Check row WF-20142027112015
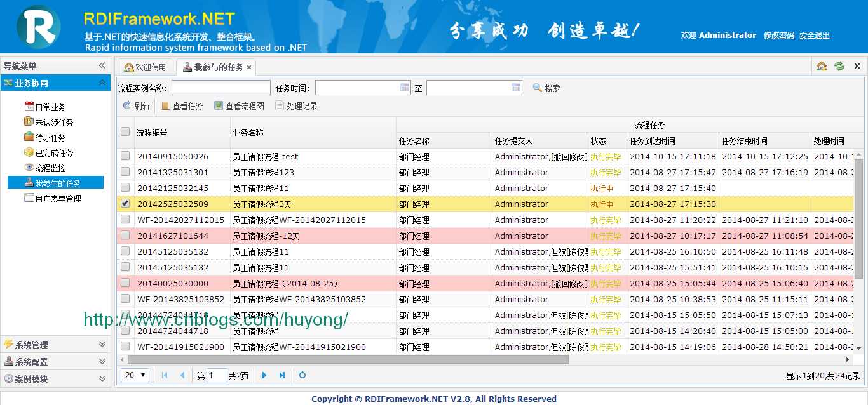 coord(125,219)
